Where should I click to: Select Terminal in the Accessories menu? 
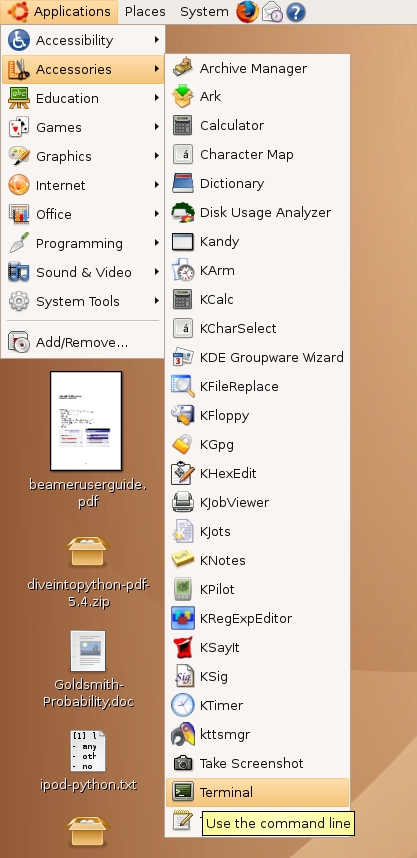(x=257, y=792)
